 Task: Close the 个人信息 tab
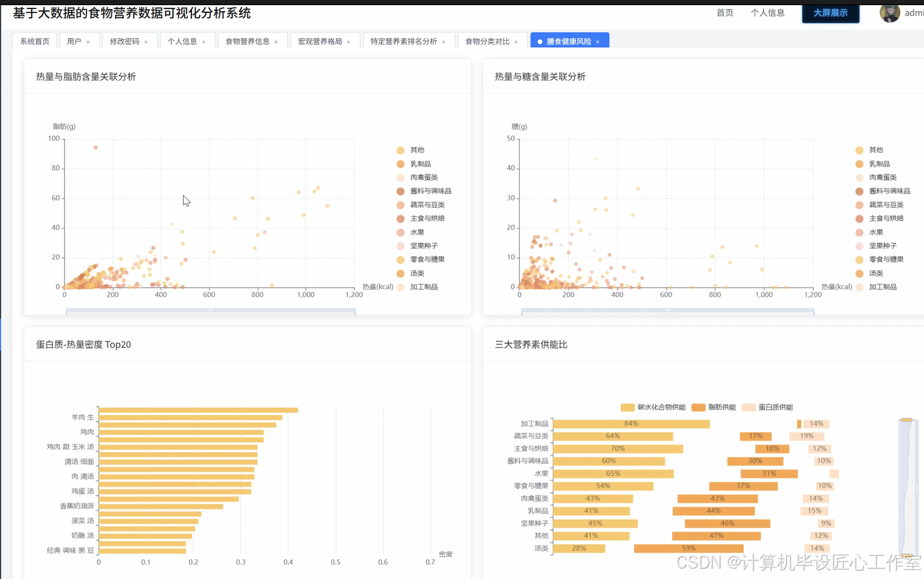tap(204, 42)
